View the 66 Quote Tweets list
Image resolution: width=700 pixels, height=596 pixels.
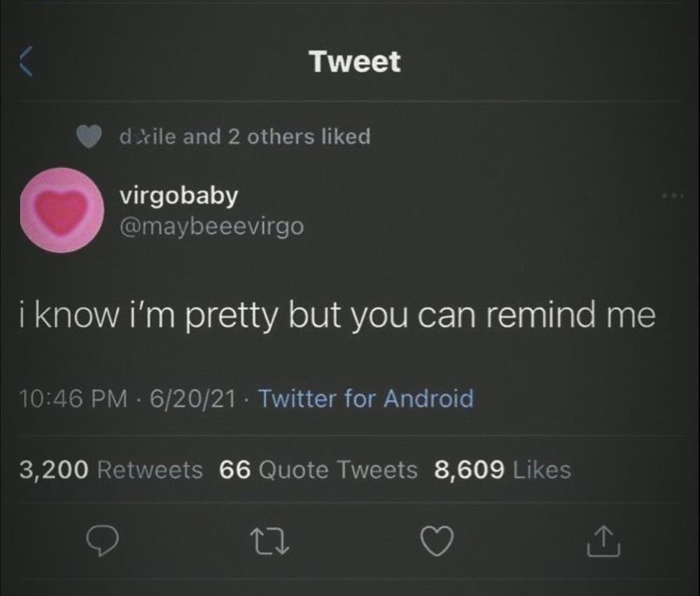point(318,470)
